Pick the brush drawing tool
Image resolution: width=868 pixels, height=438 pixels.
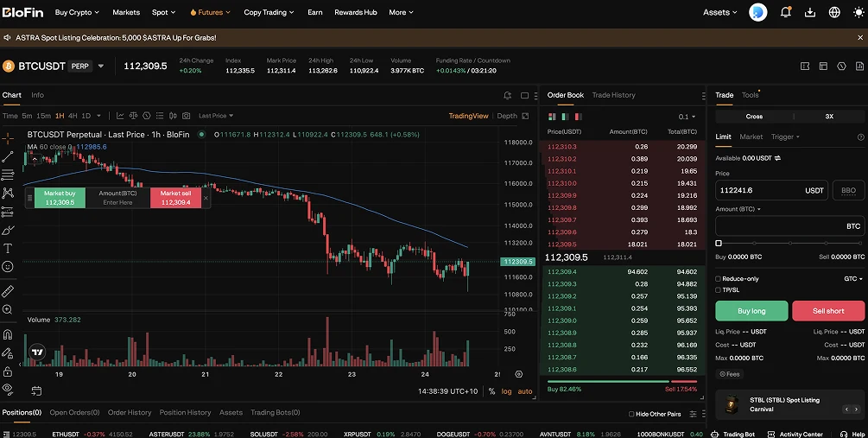tap(8, 230)
